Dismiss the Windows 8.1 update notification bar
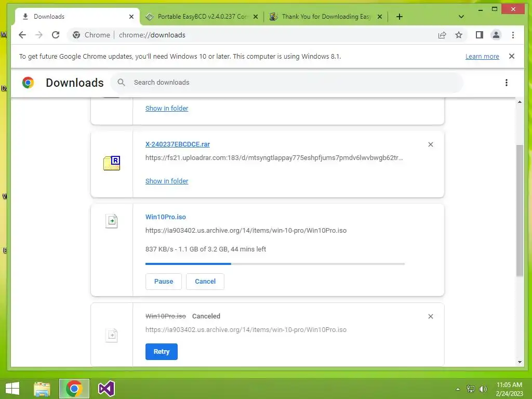The image size is (532, 399). coord(512,56)
